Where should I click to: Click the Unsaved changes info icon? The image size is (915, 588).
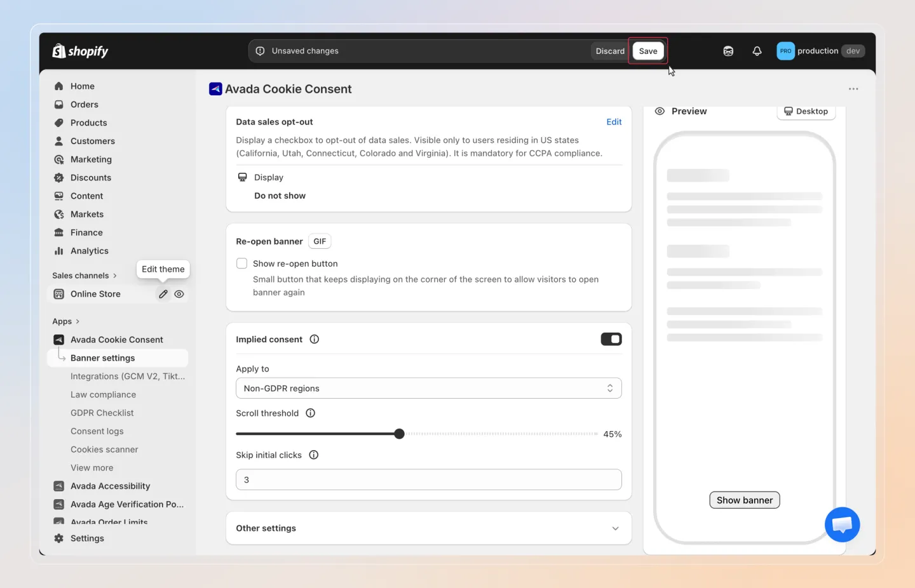[260, 51]
